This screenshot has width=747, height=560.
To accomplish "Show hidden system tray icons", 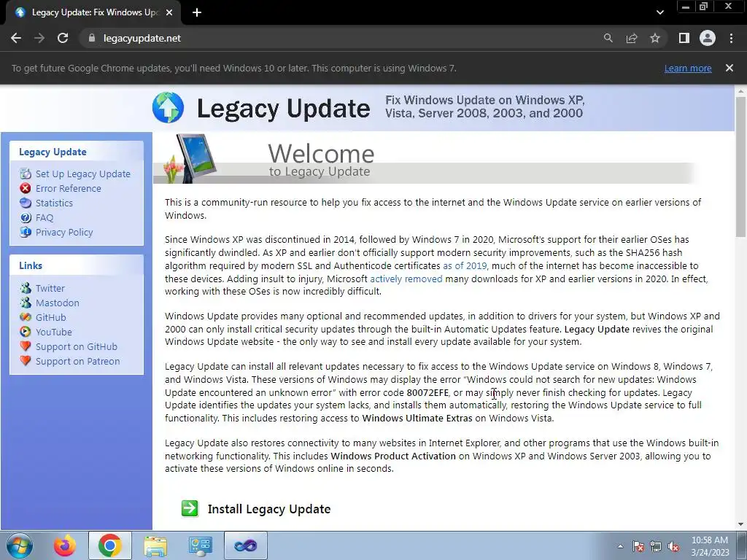I will click(620, 546).
